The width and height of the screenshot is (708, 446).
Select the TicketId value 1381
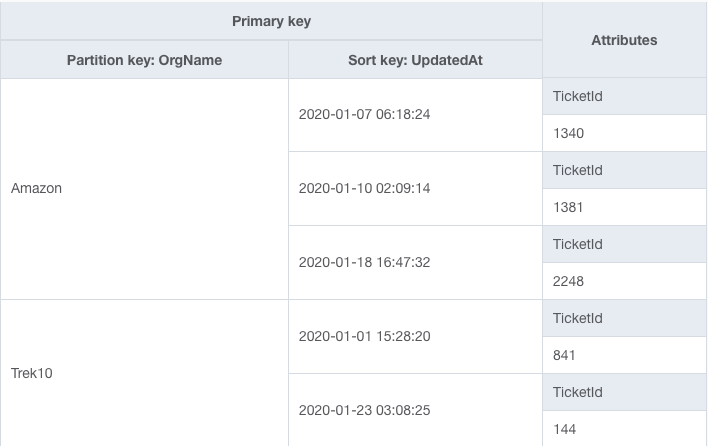pos(568,207)
